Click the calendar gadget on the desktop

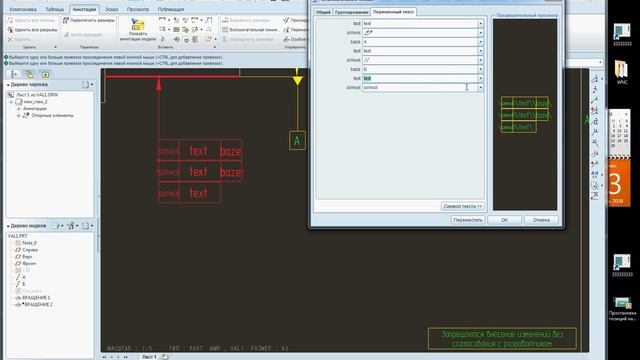[x=619, y=158]
